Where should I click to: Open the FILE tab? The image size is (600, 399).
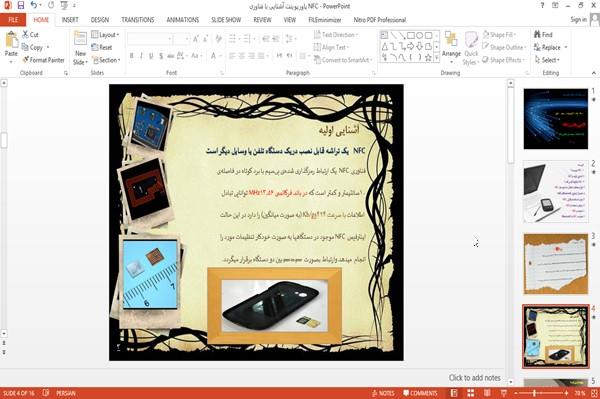[x=13, y=20]
